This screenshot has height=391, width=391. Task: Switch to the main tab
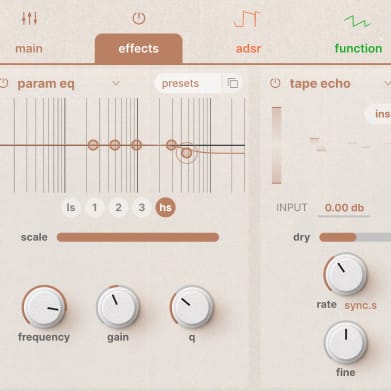29,49
